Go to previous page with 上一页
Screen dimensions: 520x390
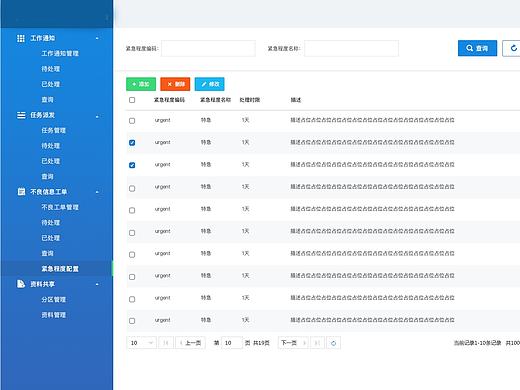(x=190, y=343)
